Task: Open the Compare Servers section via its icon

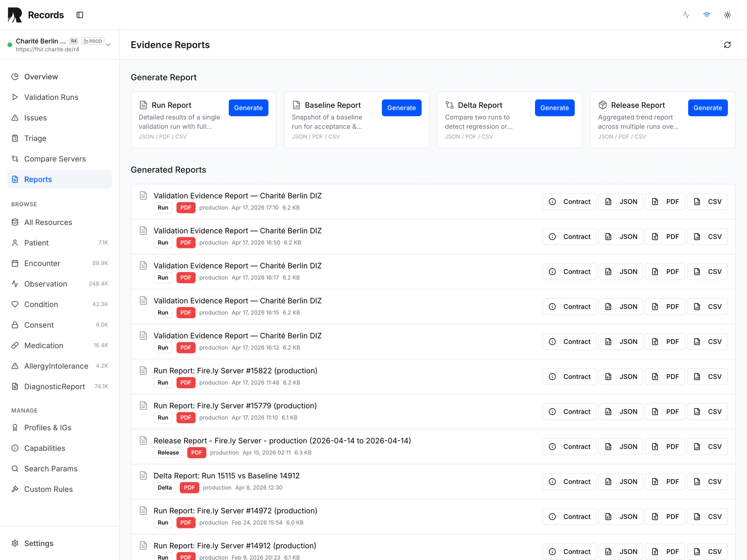Action: [15, 159]
